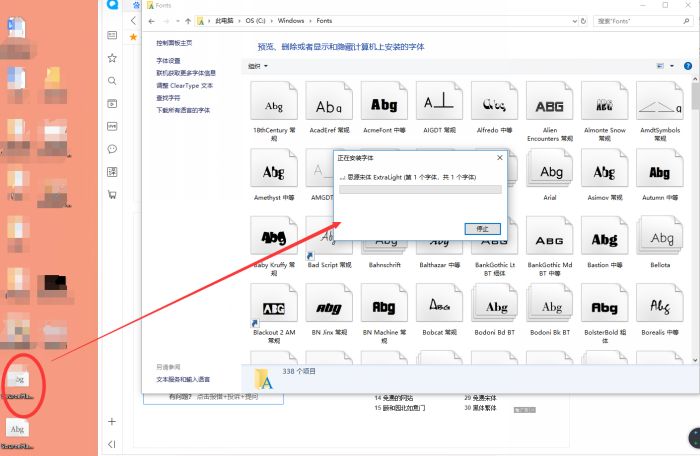The height and width of the screenshot is (456, 700).
Task: Click the Help question mark icon
Action: [x=688, y=66]
